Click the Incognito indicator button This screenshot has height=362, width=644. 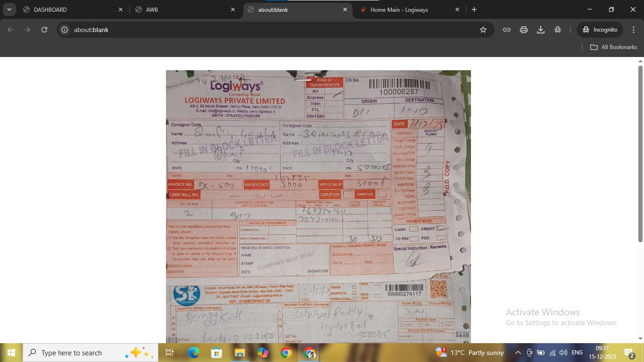coord(600,30)
